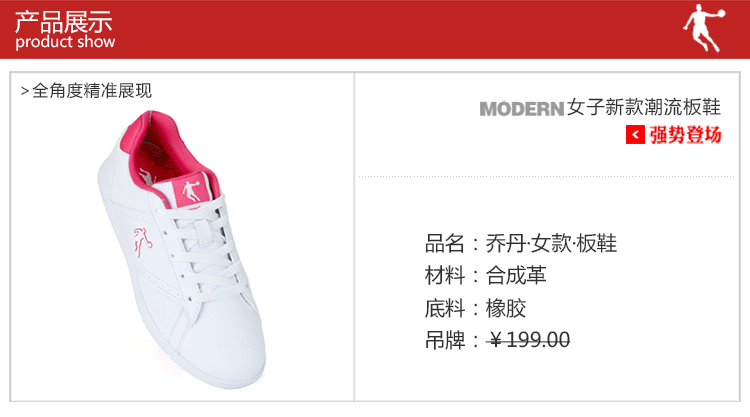Viewport: 750px width, 417px height.
Task: Click the 'product show' subtitle text
Action: click(65, 42)
